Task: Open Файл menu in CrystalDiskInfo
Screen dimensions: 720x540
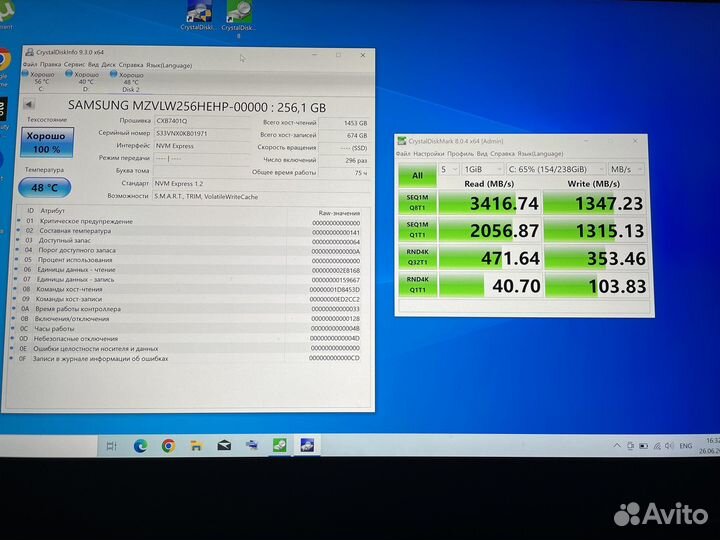Action: (x=30, y=65)
